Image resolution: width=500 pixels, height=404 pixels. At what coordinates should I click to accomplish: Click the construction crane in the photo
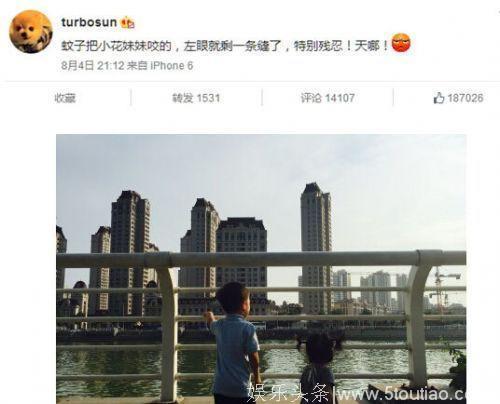(442, 289)
